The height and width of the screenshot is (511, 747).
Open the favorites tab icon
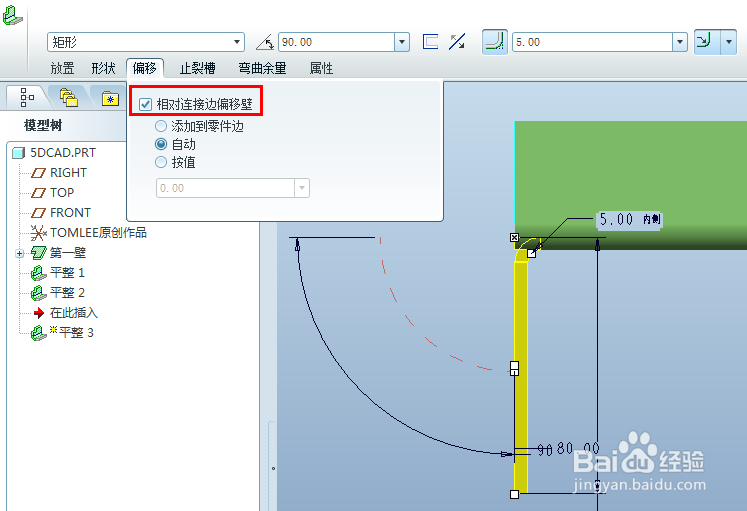pos(110,99)
